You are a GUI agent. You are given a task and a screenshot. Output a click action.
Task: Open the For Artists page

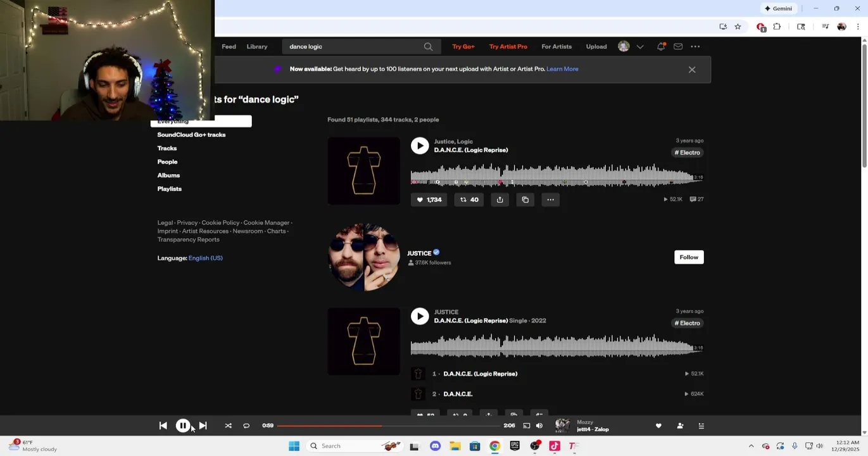pos(557,47)
